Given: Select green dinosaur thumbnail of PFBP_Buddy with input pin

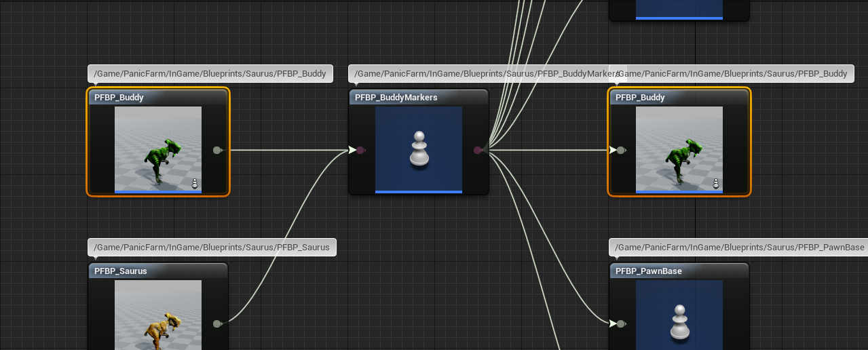Looking at the screenshot, I should pyautogui.click(x=679, y=149).
